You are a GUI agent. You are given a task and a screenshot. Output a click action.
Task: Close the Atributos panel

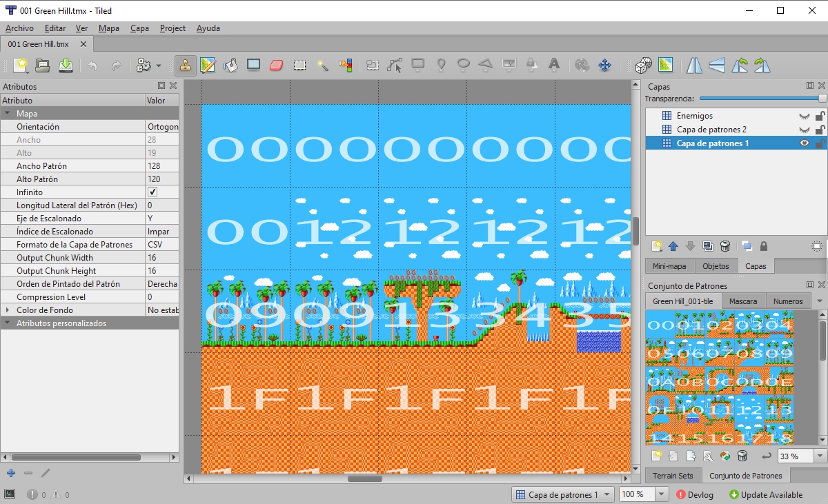(x=173, y=86)
